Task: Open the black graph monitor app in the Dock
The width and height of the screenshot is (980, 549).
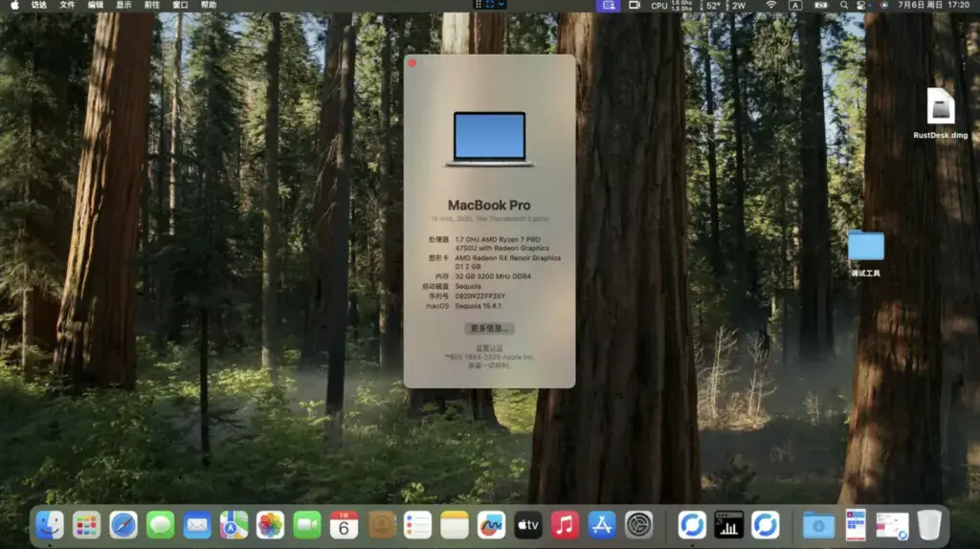Action: (728, 525)
